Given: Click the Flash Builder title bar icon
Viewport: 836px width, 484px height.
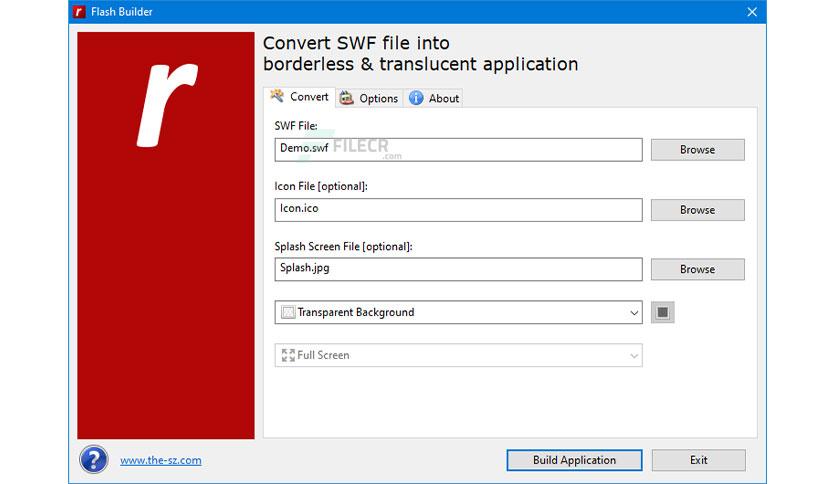Looking at the screenshot, I should [x=79, y=12].
